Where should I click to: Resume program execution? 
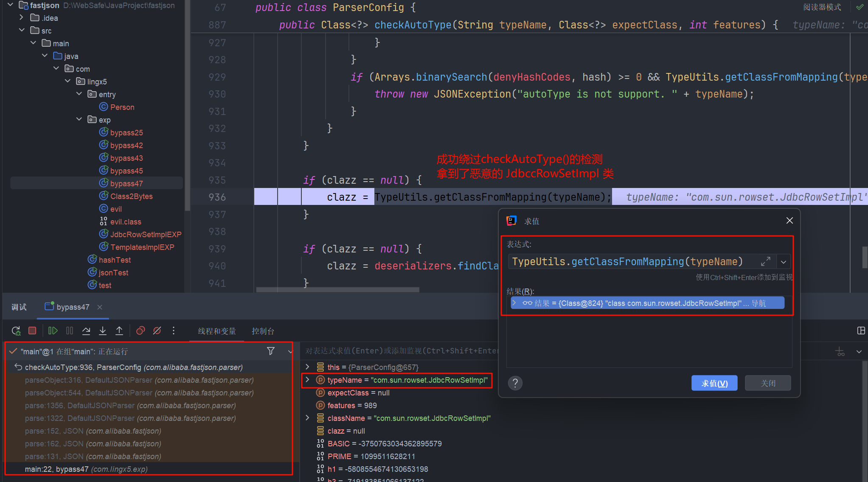point(53,331)
